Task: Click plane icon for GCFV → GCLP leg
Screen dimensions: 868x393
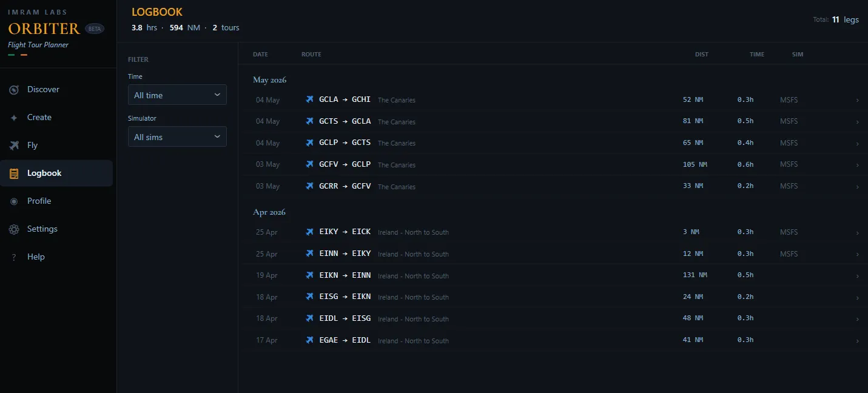Action: 310,164
